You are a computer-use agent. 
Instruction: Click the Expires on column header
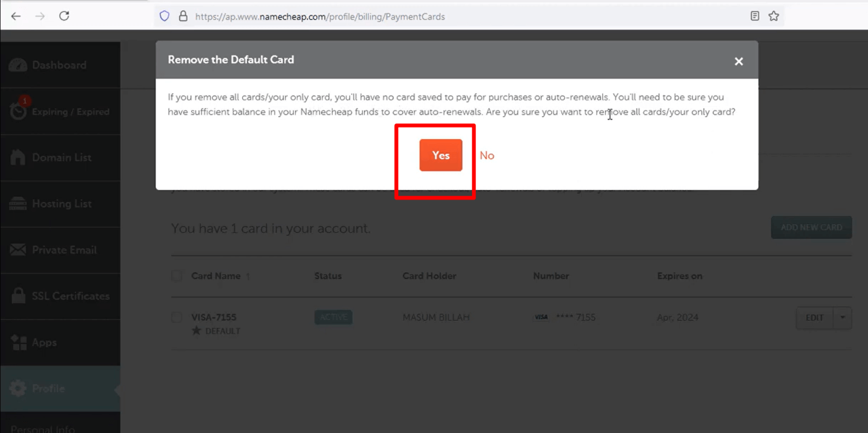[x=679, y=276]
